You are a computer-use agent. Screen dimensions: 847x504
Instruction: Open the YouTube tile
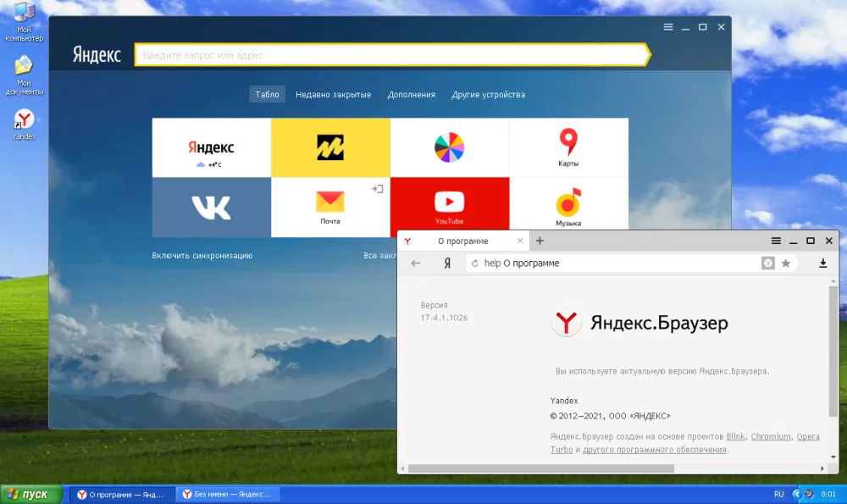[449, 204]
